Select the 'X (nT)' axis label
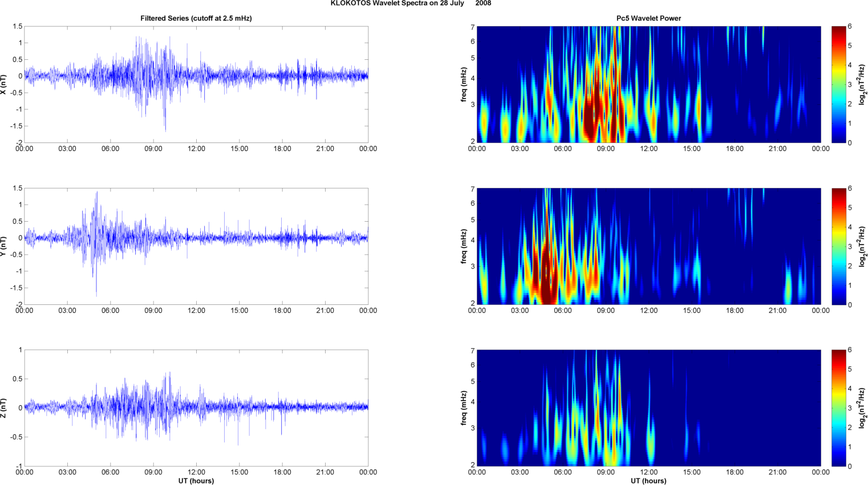Image resolution: width=868 pixels, height=485 pixels. (3, 84)
